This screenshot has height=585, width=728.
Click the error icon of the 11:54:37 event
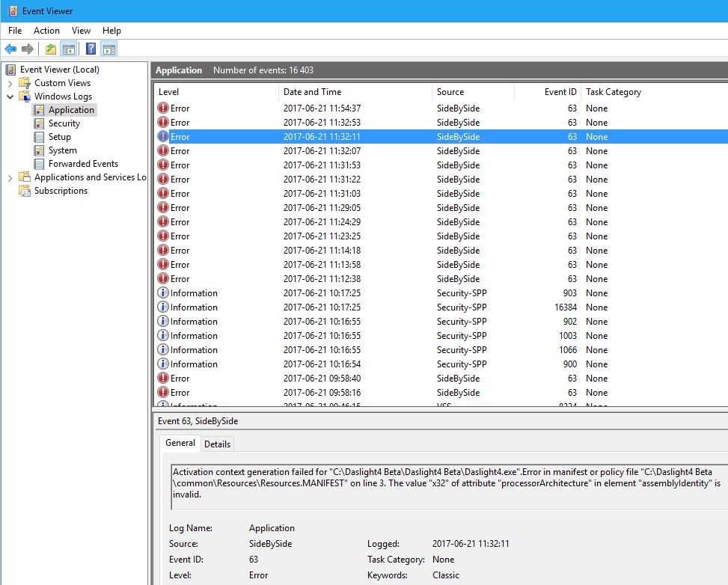point(163,108)
